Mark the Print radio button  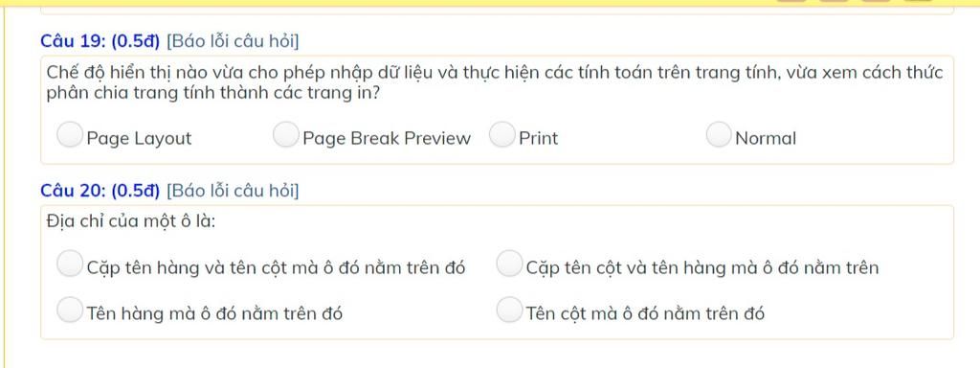[x=501, y=134]
